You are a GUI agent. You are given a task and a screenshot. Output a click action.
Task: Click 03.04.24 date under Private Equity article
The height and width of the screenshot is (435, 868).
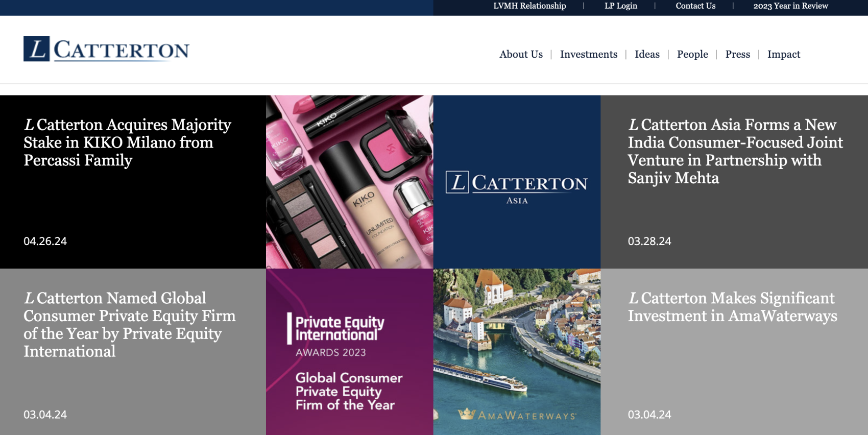[45, 415]
